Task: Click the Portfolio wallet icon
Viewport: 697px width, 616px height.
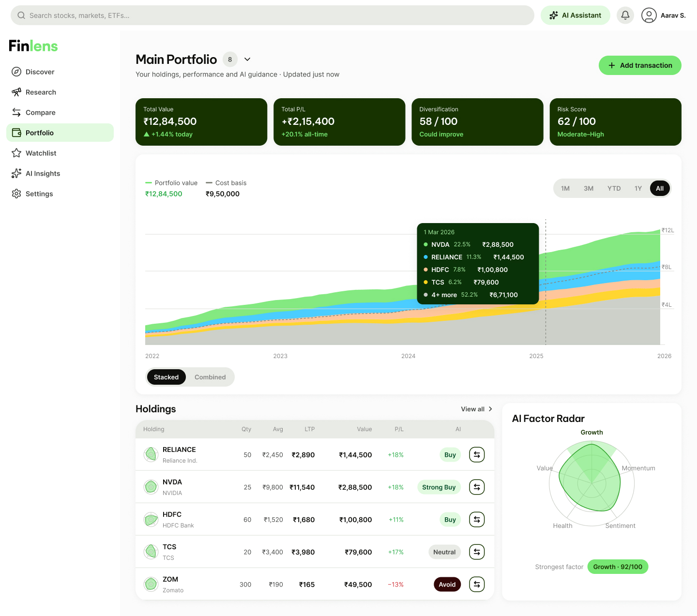Action: (16, 133)
